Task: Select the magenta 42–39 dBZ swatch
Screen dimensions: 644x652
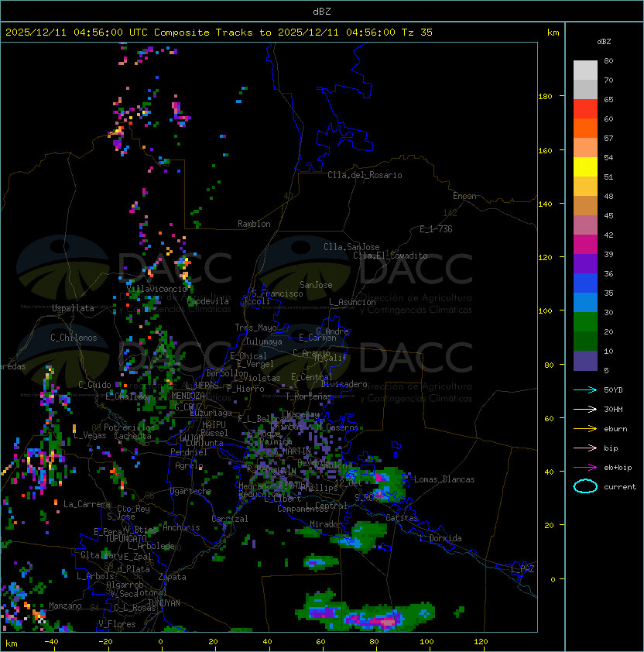Action: point(585,245)
